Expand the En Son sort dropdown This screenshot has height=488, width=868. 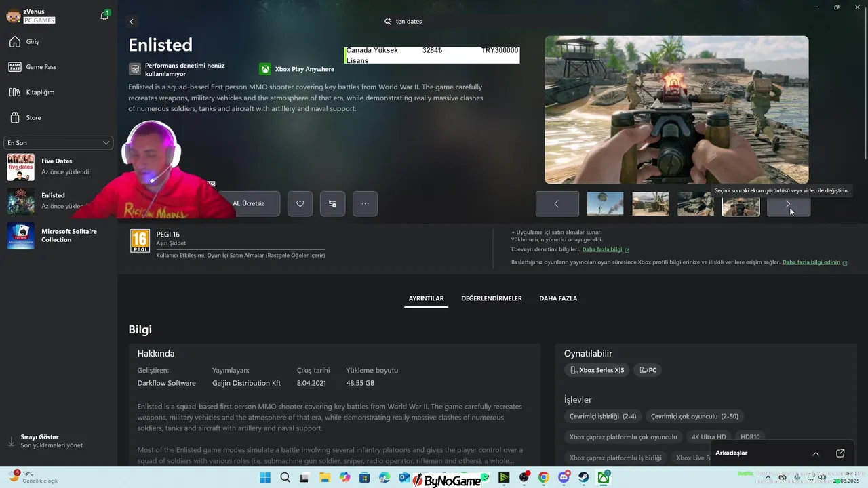58,142
